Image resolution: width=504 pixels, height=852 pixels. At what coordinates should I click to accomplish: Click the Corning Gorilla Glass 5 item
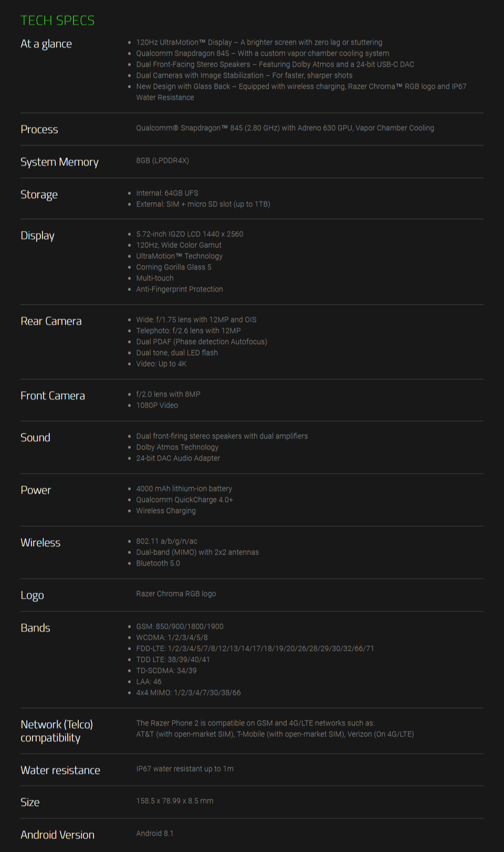tap(174, 267)
